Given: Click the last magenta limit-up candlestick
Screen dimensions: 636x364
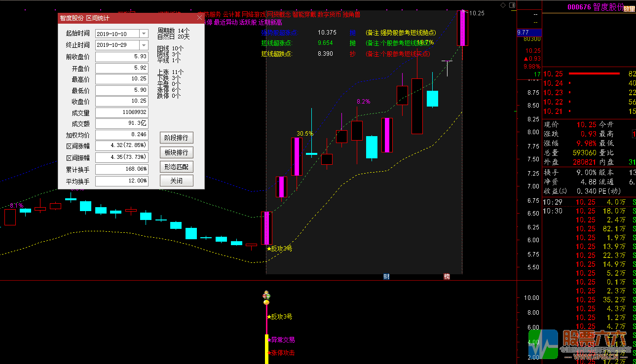Looking at the screenshot, I should tap(463, 28).
